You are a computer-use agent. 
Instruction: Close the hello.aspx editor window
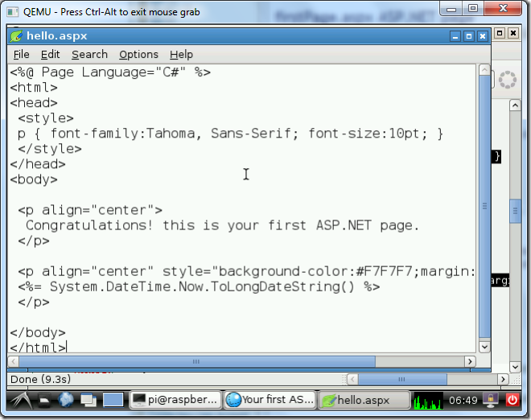(483, 36)
